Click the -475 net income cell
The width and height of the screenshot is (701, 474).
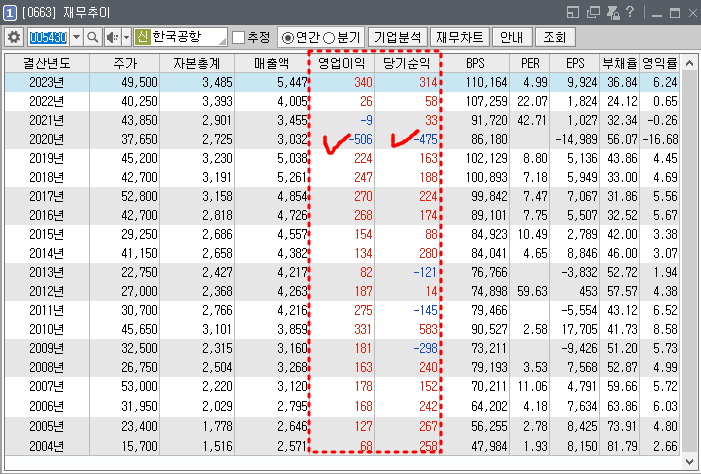(407, 140)
